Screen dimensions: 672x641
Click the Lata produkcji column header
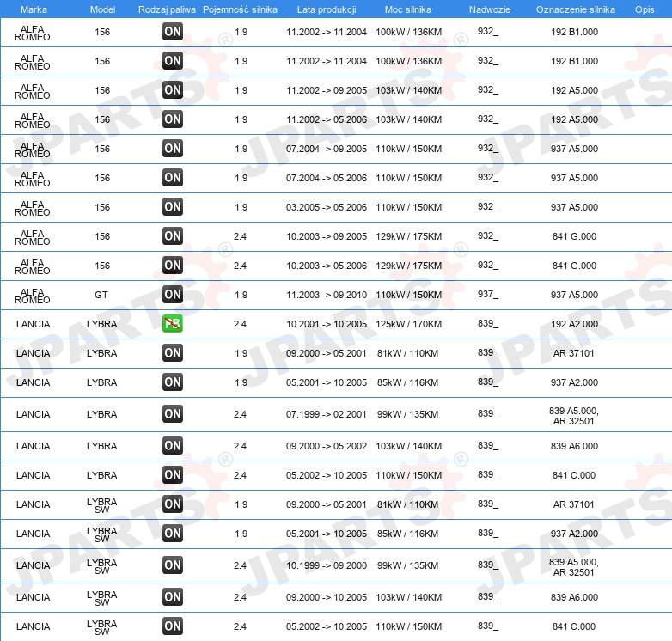pos(326,9)
